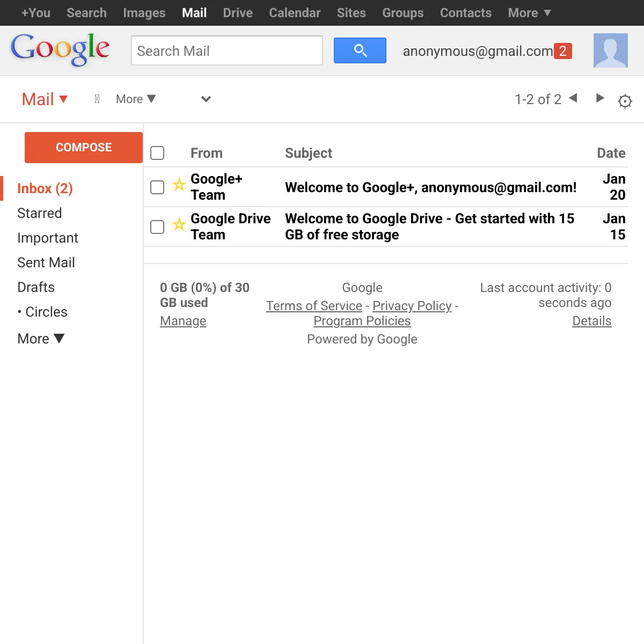Select the Google+ Team email checkbox

(x=157, y=187)
